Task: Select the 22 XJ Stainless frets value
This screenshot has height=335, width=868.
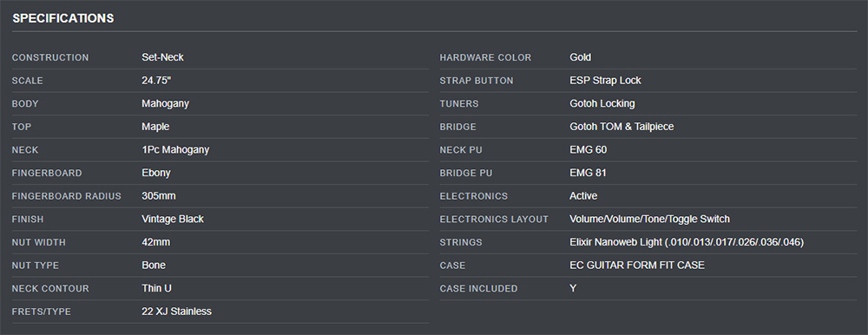Action: [x=176, y=312]
